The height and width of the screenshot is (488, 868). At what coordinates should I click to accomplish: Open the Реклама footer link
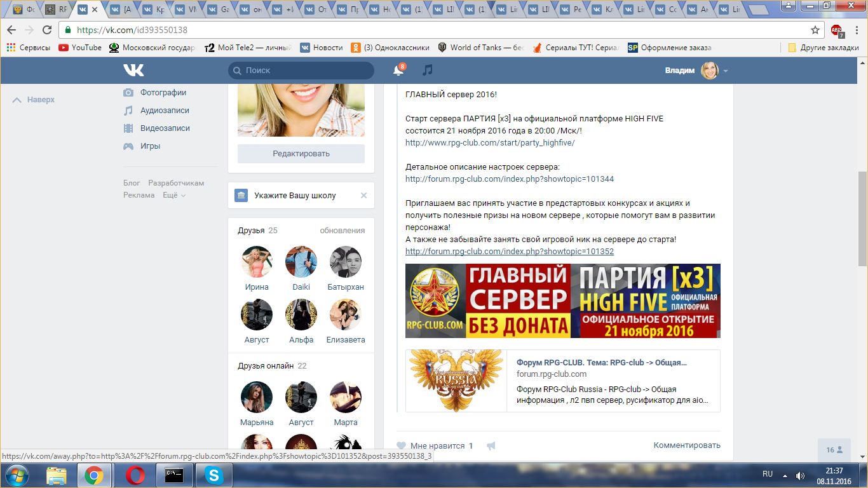[139, 195]
